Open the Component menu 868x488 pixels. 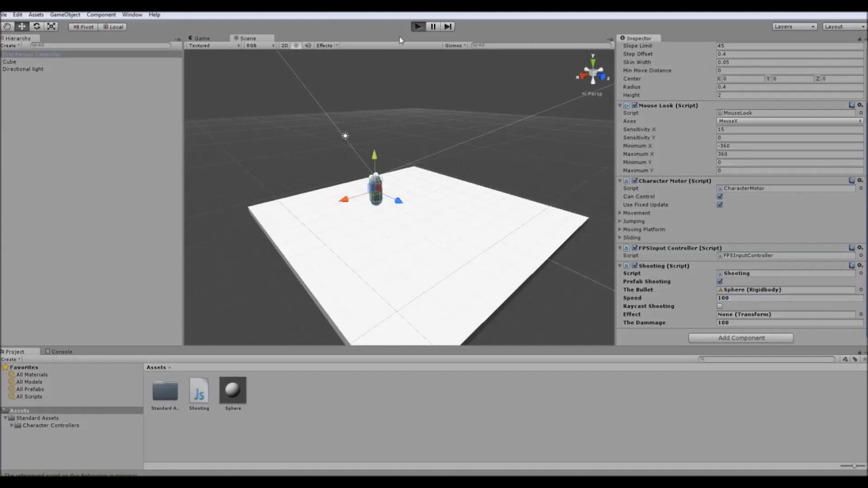pos(101,14)
